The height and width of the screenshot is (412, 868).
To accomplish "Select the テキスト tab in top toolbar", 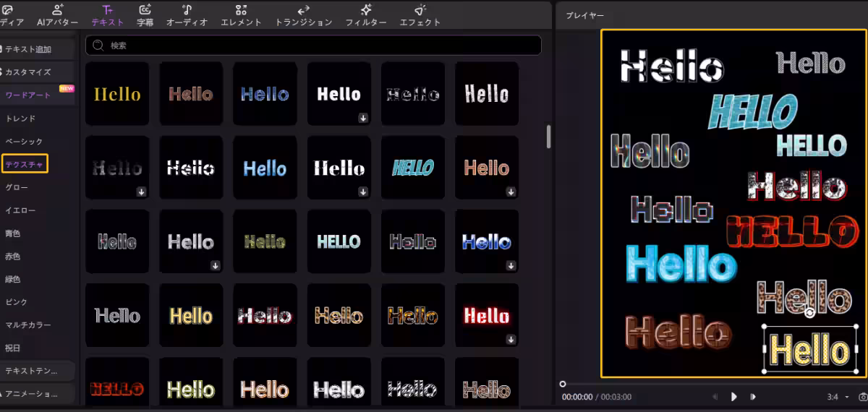I will (x=107, y=14).
